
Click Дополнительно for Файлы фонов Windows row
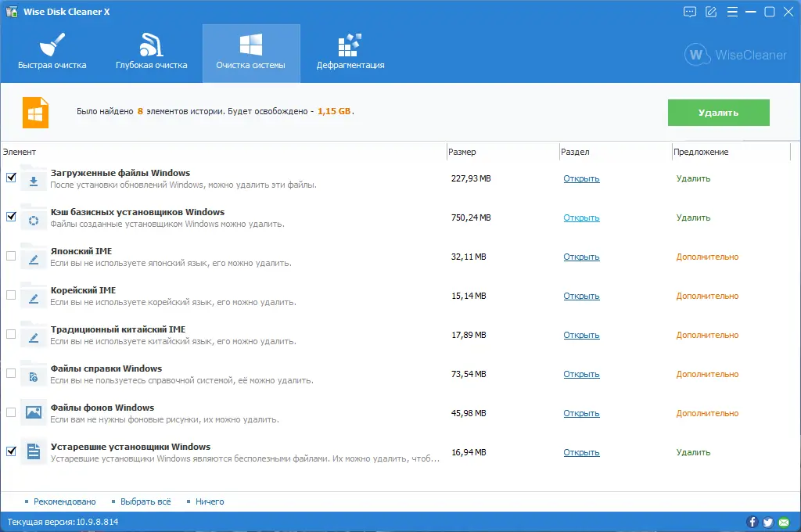coord(707,413)
